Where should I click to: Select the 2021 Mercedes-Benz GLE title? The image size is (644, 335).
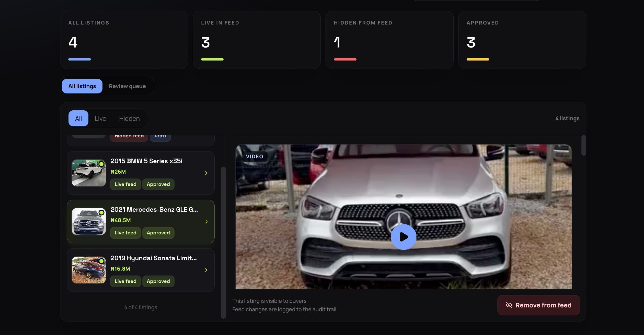pos(154,209)
